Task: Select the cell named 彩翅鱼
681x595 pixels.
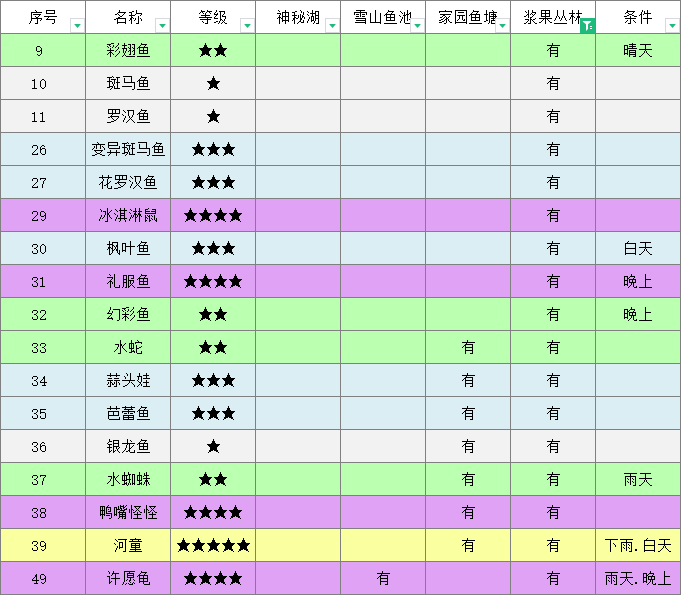Action: 128,50
